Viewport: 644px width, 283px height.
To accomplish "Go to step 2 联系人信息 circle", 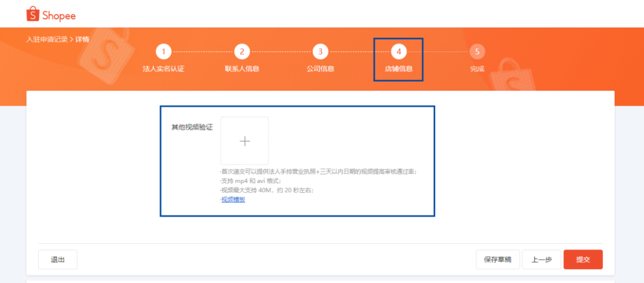I will coord(242,52).
